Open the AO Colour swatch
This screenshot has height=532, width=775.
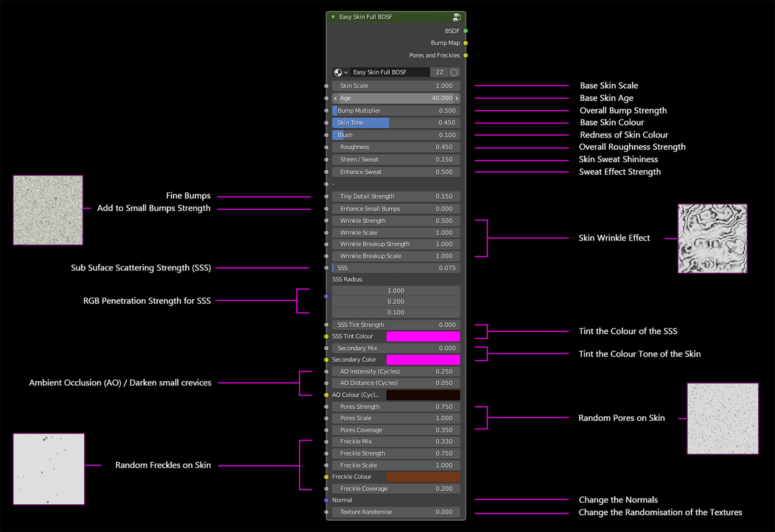pos(423,395)
